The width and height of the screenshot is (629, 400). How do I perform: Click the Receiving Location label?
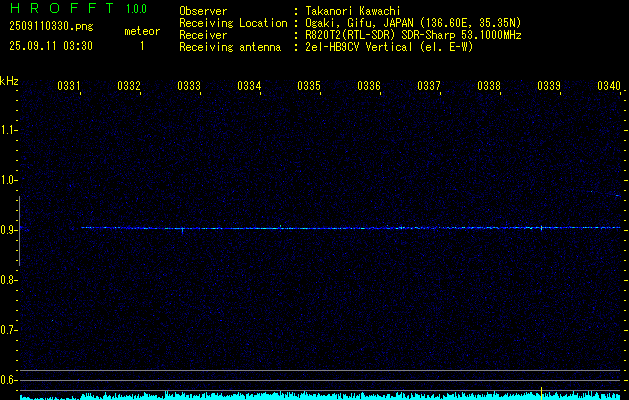coord(233,23)
